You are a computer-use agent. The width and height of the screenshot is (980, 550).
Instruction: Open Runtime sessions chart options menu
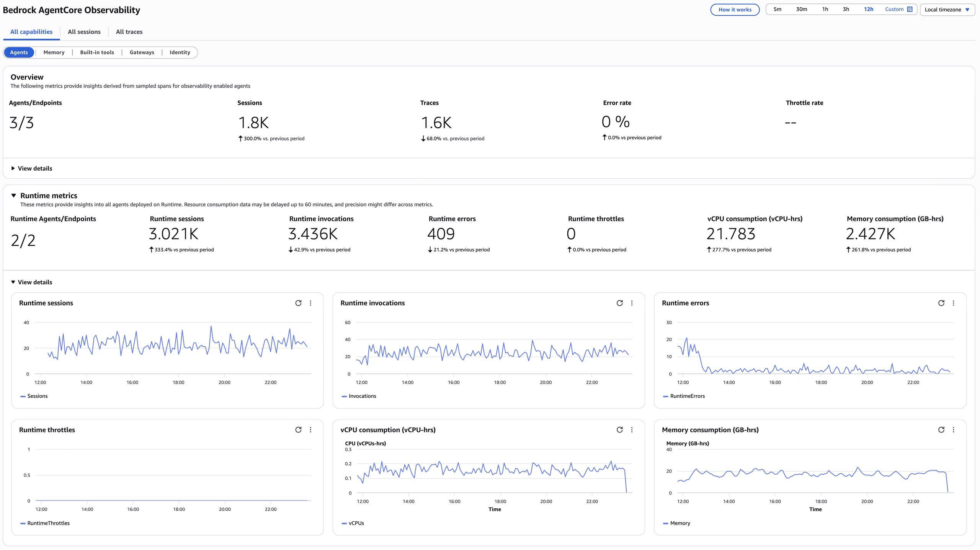310,303
